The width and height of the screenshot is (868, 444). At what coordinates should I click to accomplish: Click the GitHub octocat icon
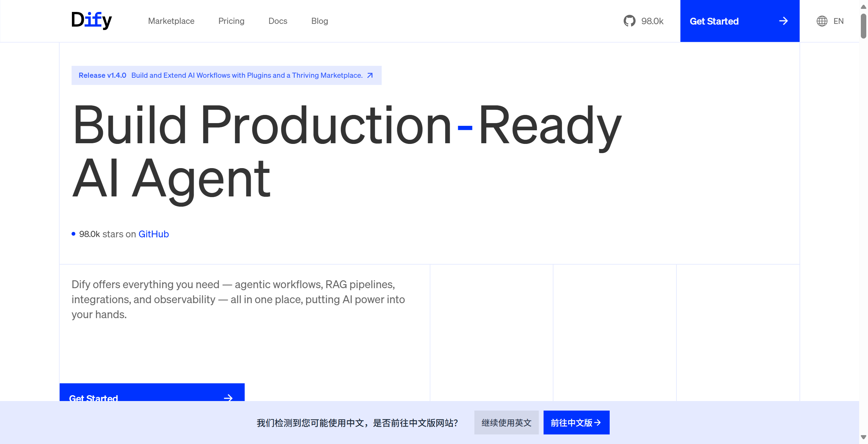pos(629,21)
